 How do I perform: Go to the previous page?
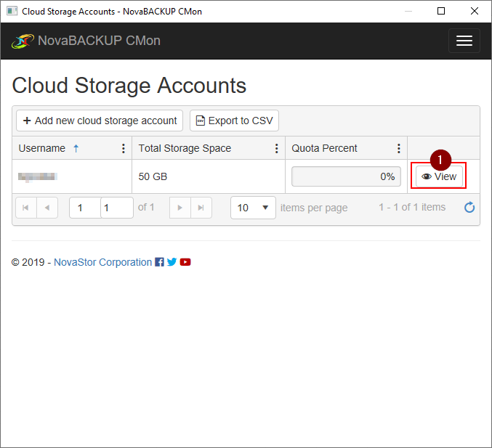47,208
